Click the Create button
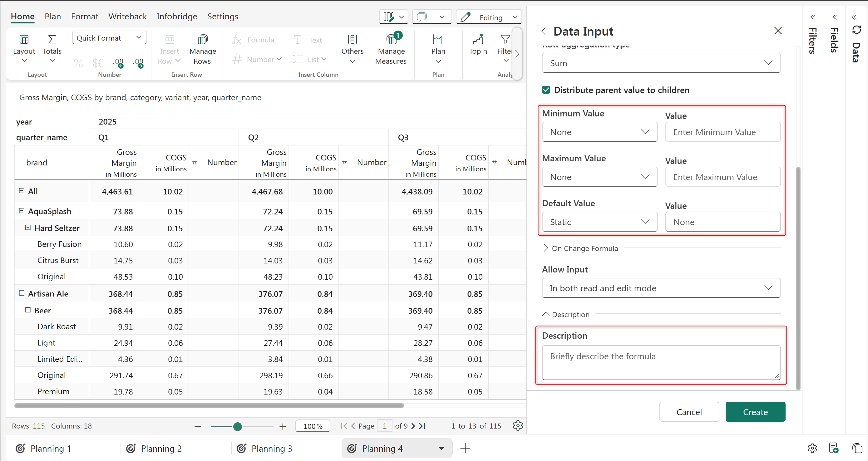 coord(755,412)
